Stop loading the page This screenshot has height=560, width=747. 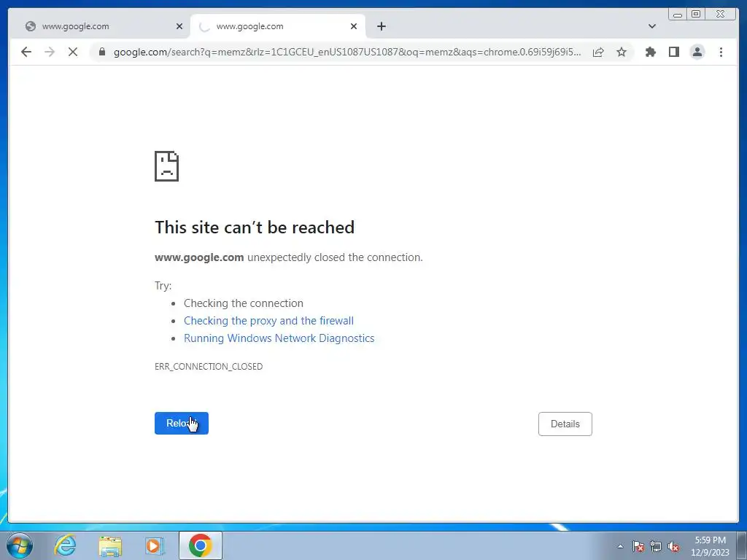point(73,52)
